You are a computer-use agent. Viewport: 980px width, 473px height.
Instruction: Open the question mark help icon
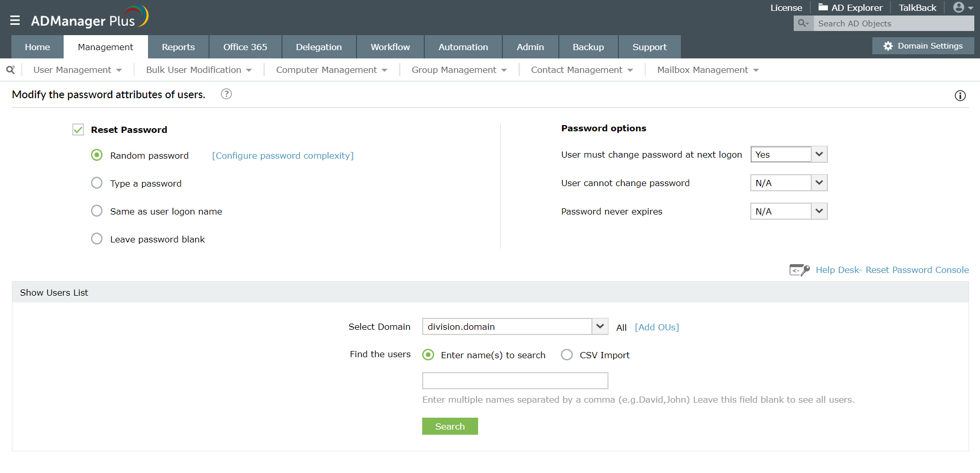[x=226, y=94]
